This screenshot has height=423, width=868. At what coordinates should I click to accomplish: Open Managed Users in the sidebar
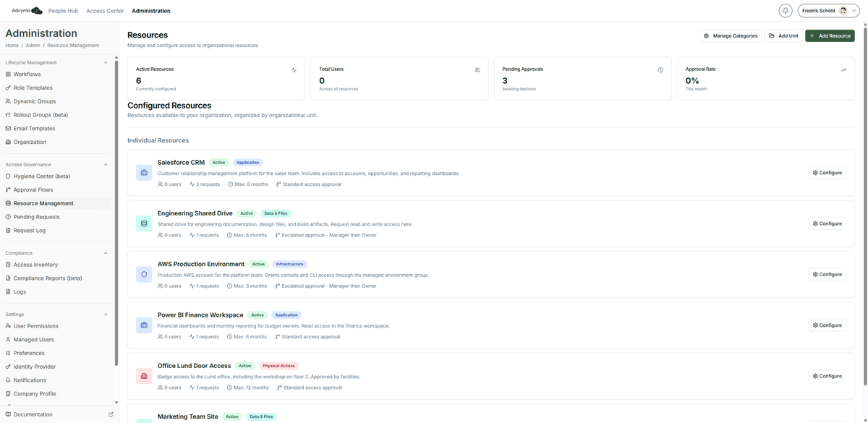click(58, 340)
